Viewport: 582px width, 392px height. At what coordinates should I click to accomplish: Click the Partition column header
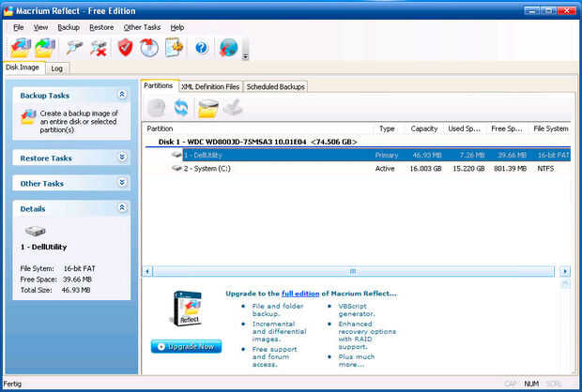click(x=258, y=128)
